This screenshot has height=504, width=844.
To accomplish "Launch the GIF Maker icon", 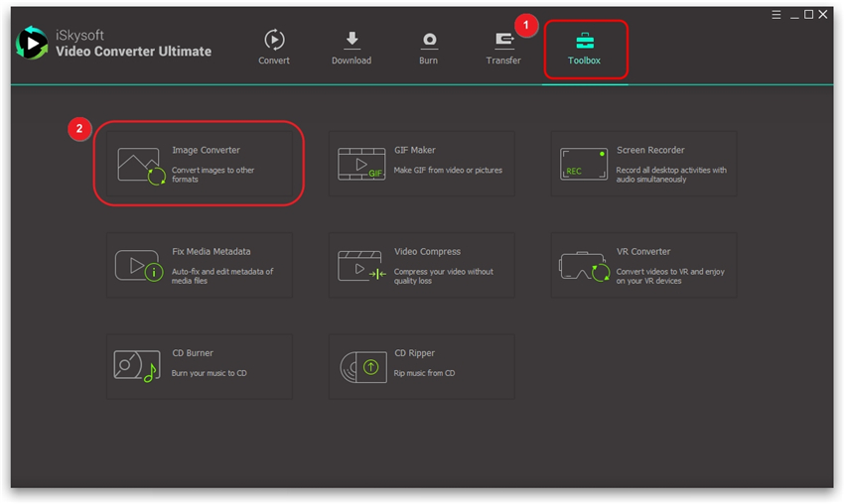I will click(x=361, y=165).
